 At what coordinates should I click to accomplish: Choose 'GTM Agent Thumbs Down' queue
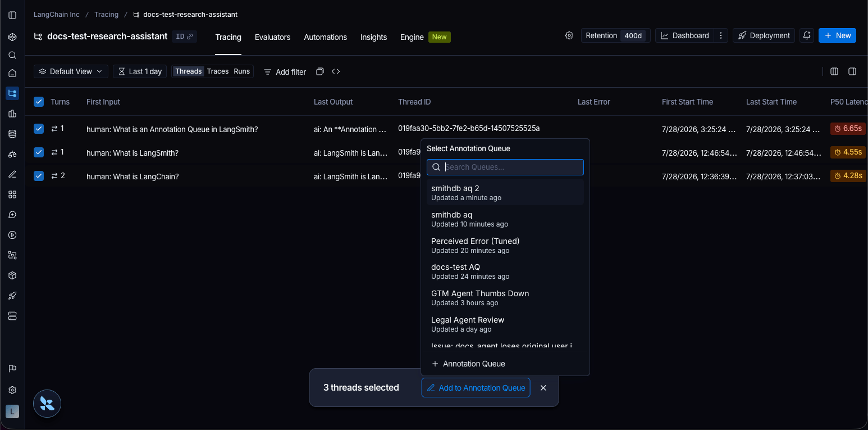[505, 297]
